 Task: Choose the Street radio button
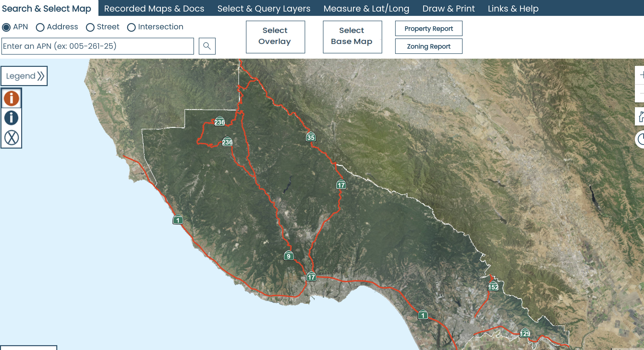[x=90, y=27]
